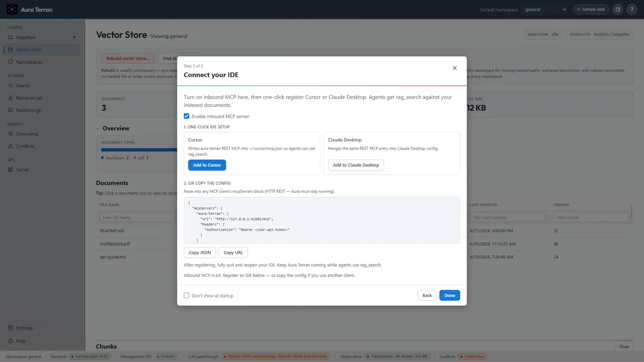The height and width of the screenshot is (362, 644).
Task: Close the Chunks panel
Action: coord(624,346)
